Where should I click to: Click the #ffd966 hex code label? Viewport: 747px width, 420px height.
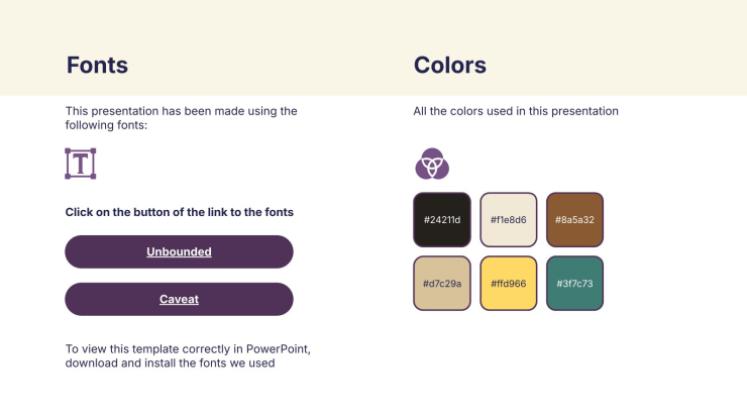coord(508,284)
